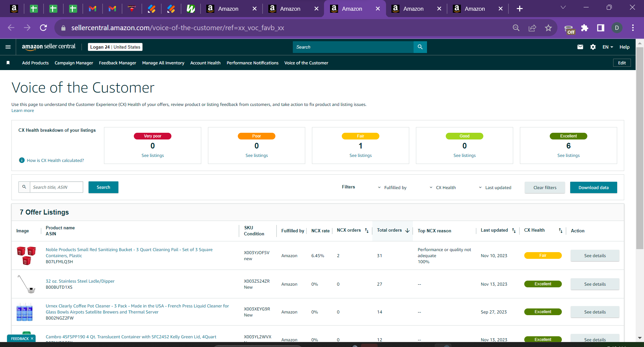This screenshot has height=347, width=644.
Task: Sort by Total orders arrow
Action: click(x=407, y=231)
